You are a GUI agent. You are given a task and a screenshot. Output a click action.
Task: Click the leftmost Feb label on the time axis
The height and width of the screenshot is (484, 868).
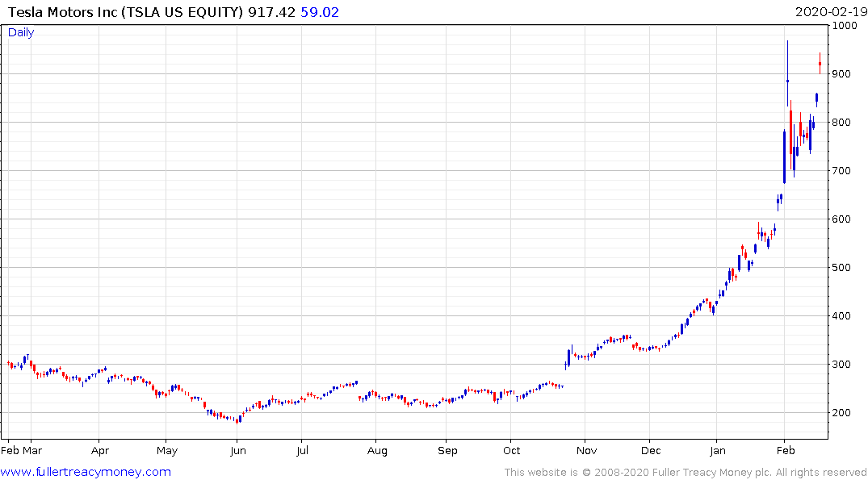click(10, 450)
